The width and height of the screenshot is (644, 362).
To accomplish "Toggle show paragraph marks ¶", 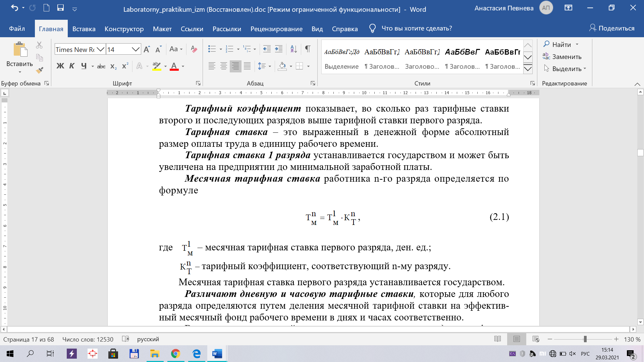I will 308,49.
